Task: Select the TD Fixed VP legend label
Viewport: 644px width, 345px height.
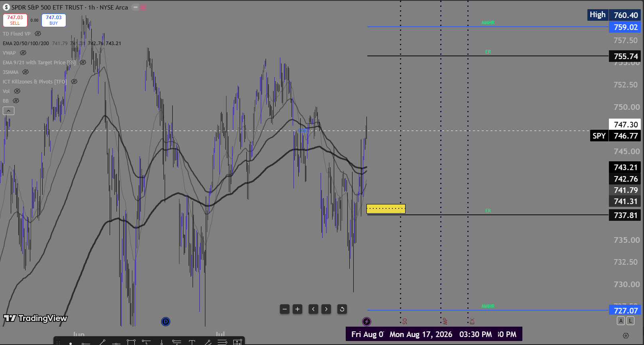Action: pos(17,34)
